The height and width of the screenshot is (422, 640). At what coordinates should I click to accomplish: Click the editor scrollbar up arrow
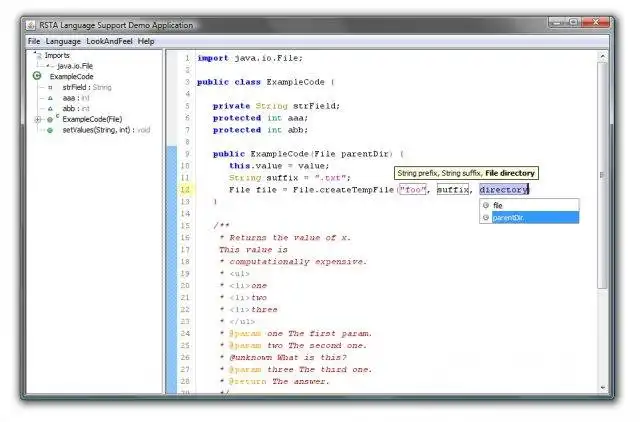click(x=602, y=57)
